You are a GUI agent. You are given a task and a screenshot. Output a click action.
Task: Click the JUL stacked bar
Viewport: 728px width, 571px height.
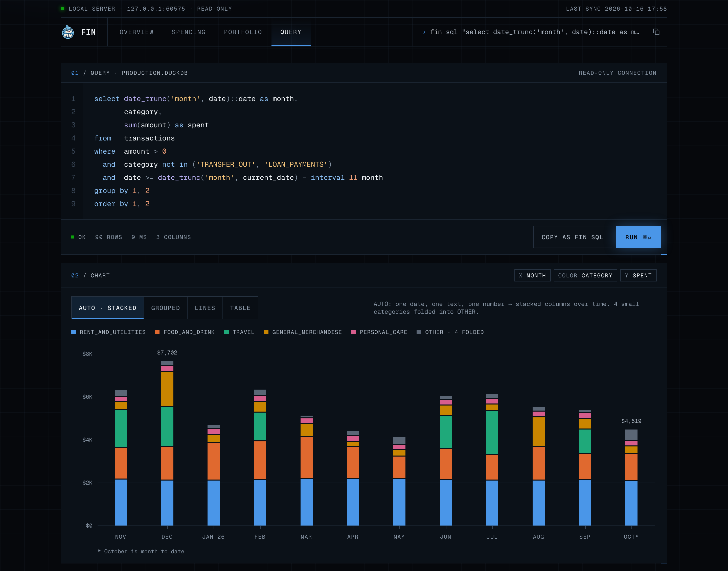click(492, 459)
